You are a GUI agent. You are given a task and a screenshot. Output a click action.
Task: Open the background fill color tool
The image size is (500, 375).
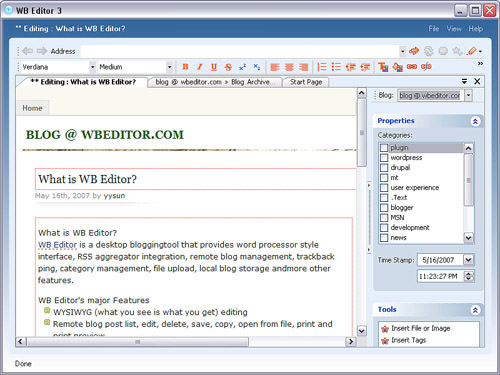tap(398, 67)
